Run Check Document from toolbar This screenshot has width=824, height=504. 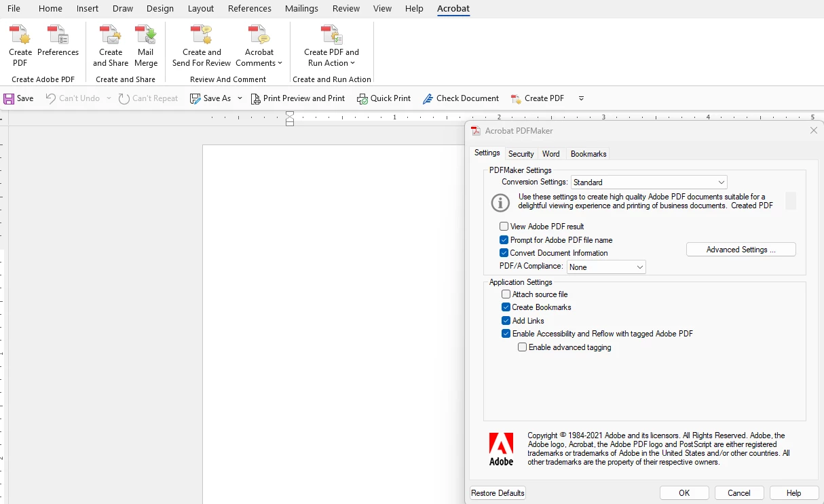point(460,98)
